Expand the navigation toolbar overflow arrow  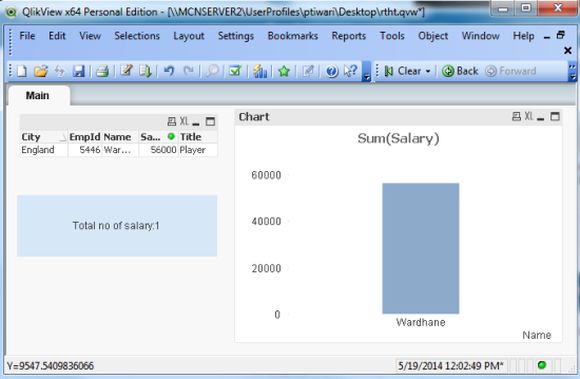(x=573, y=71)
